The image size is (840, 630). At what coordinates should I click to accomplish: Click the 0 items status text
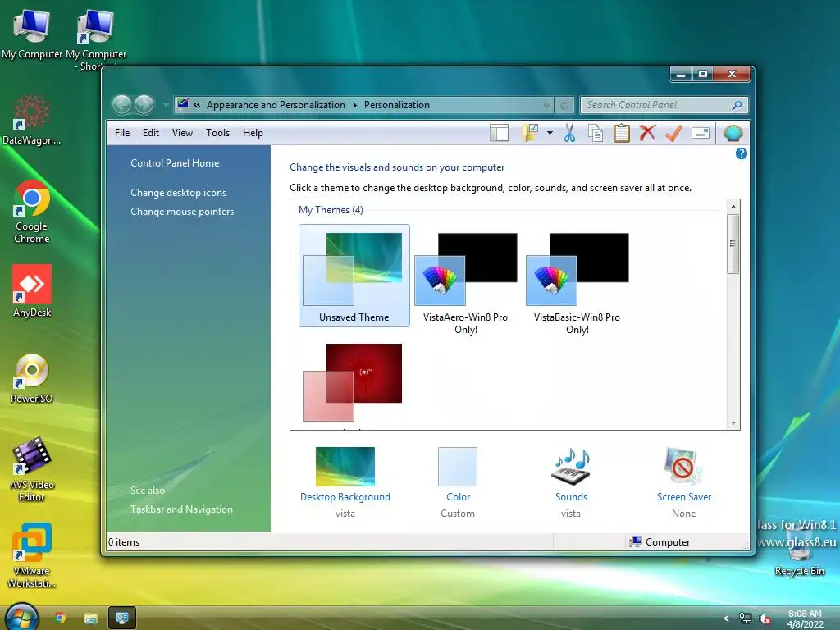[x=124, y=542]
